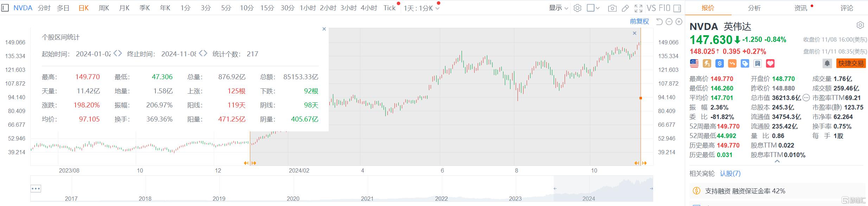Close the interval statistics panel
This screenshot has height=206, width=868.
pos(324,29)
